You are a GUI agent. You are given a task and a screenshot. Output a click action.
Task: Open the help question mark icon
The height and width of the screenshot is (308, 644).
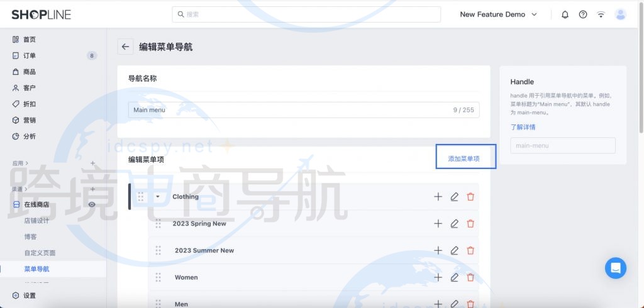(583, 14)
